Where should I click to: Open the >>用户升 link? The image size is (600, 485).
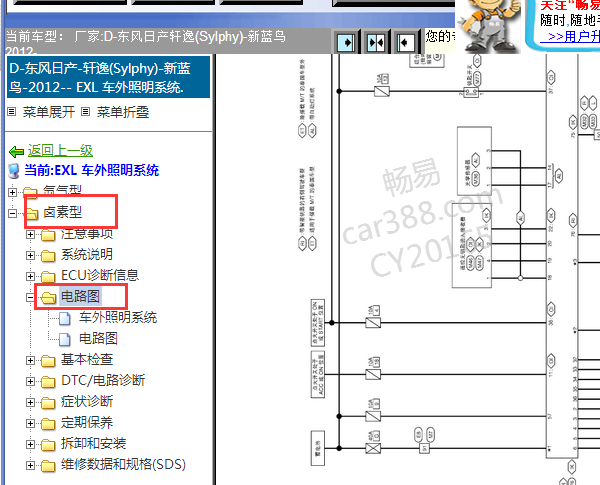click(570, 36)
